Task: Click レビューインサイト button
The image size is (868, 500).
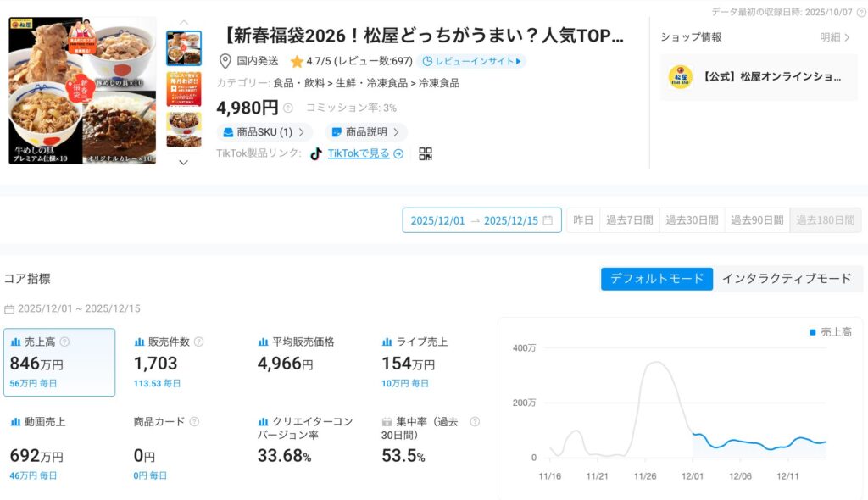Action: pyautogui.click(x=471, y=61)
